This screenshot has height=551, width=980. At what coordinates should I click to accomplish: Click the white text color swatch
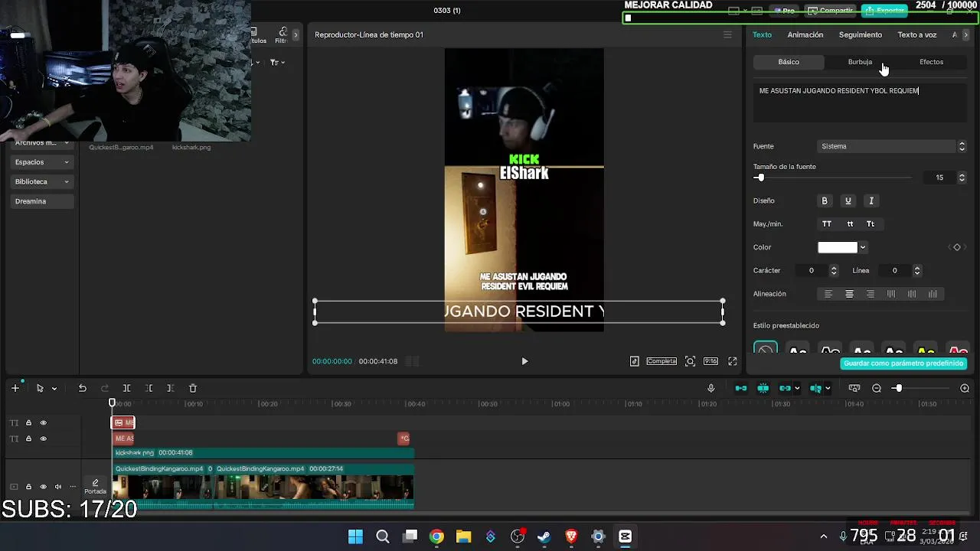tap(838, 247)
